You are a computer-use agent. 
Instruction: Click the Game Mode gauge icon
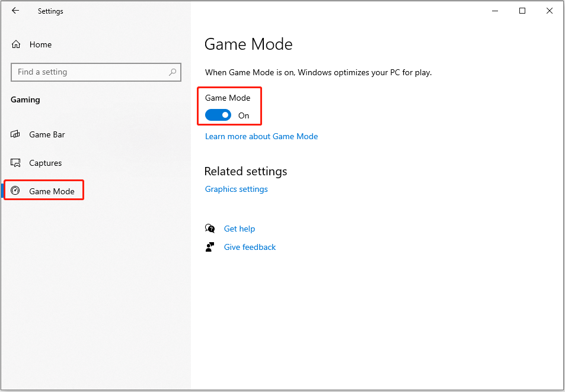[x=15, y=191]
